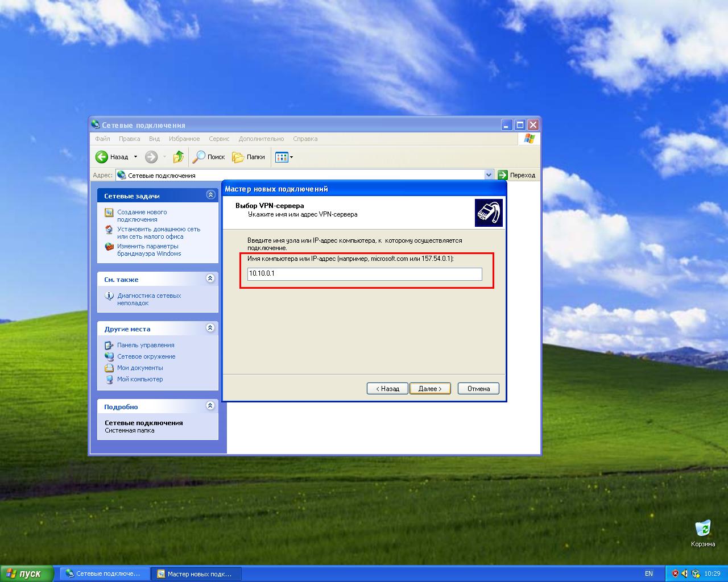Click the network diagnostics info icon

point(109,296)
